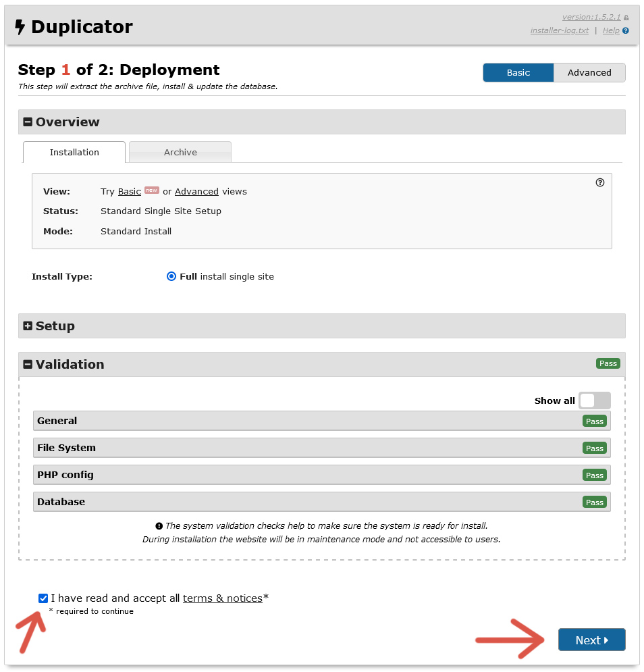Switch to the Archive tab

tap(180, 152)
